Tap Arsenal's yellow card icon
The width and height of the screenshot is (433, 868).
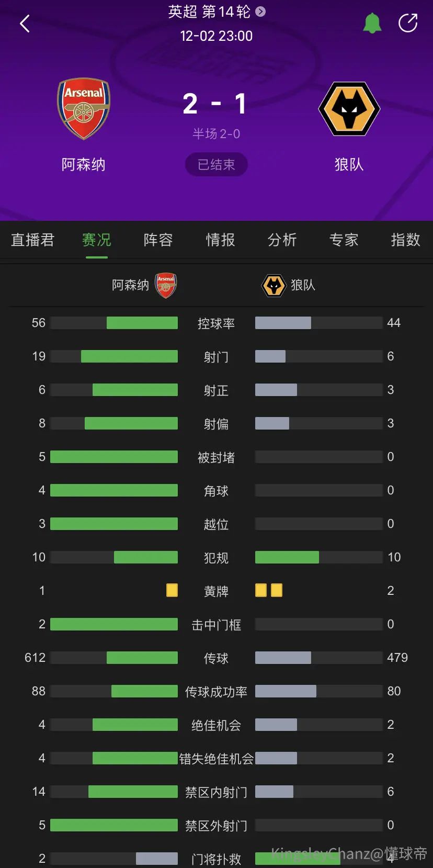pos(172,590)
